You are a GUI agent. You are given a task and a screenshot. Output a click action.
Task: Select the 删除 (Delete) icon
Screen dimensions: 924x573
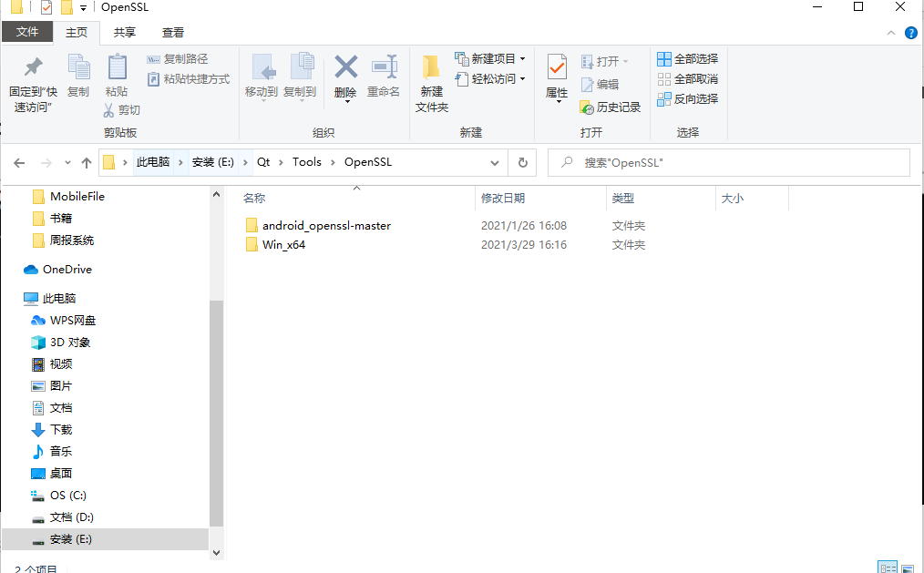[x=345, y=71]
